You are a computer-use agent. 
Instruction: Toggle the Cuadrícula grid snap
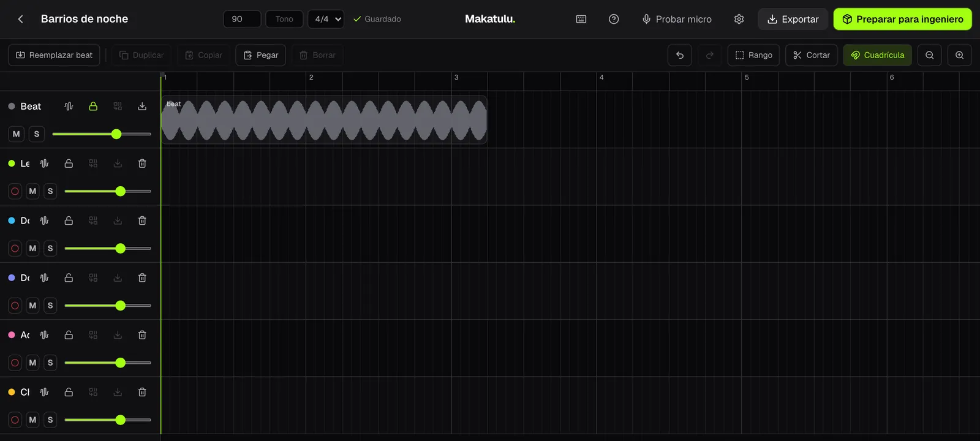(878, 55)
